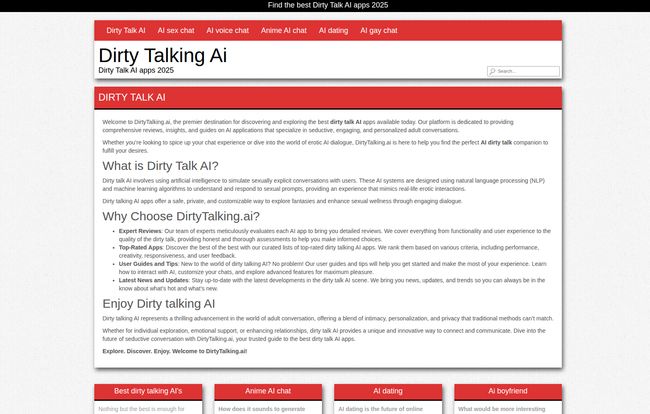This screenshot has width=650, height=414.
Task: Select the Anime AI chat menu item
Action: 284,30
